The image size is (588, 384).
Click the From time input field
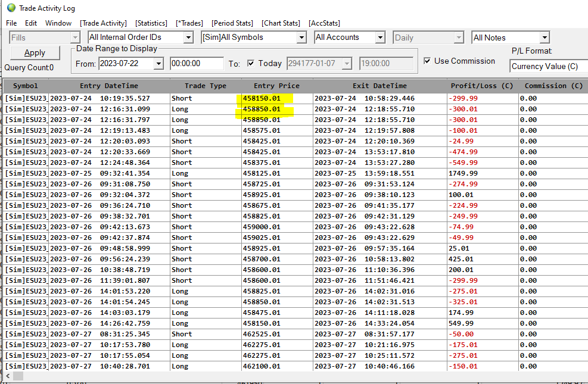(x=196, y=63)
